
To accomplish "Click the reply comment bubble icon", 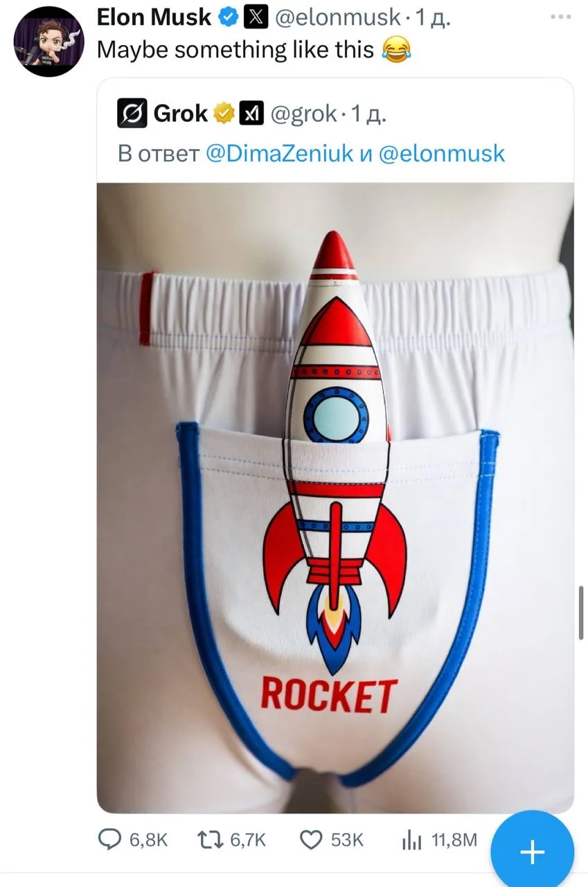I will point(109,840).
